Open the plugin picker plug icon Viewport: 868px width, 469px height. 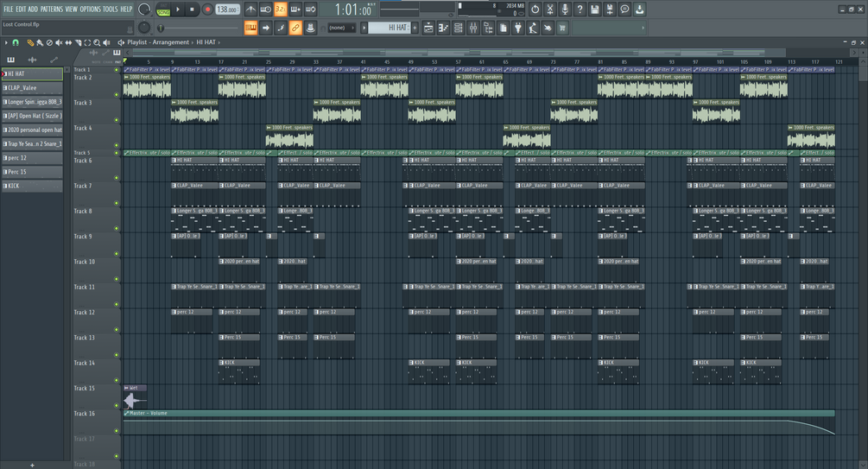coord(518,28)
